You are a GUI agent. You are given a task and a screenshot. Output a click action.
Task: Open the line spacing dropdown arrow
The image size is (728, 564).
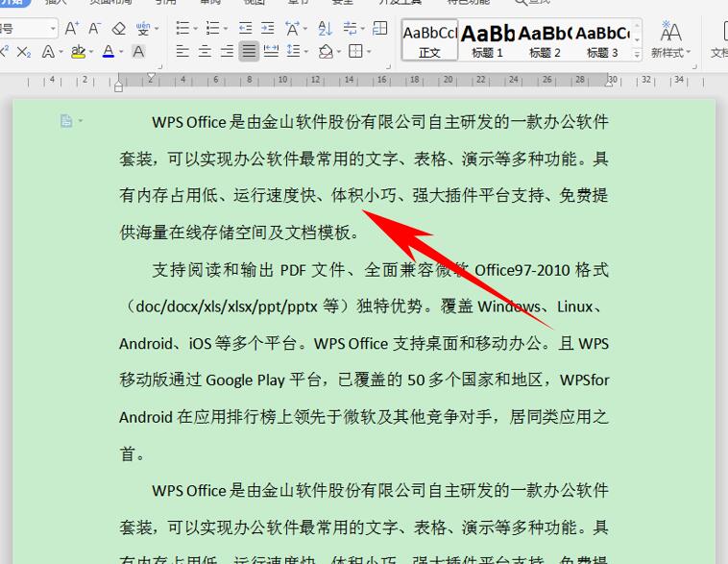(x=306, y=51)
